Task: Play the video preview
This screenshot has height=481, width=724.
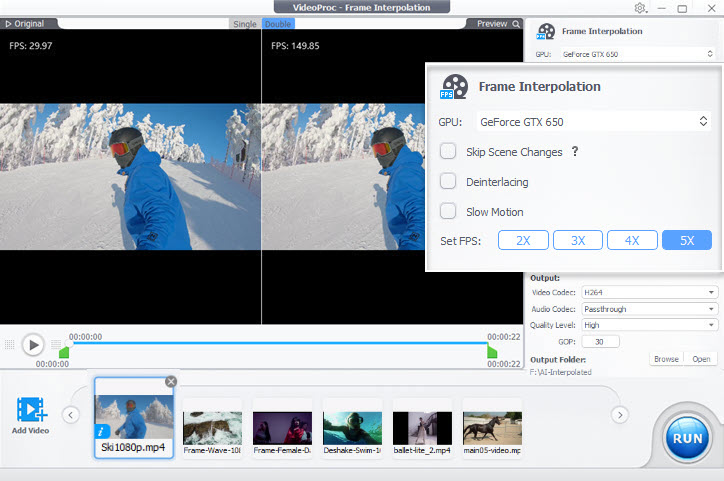Action: 33,345
